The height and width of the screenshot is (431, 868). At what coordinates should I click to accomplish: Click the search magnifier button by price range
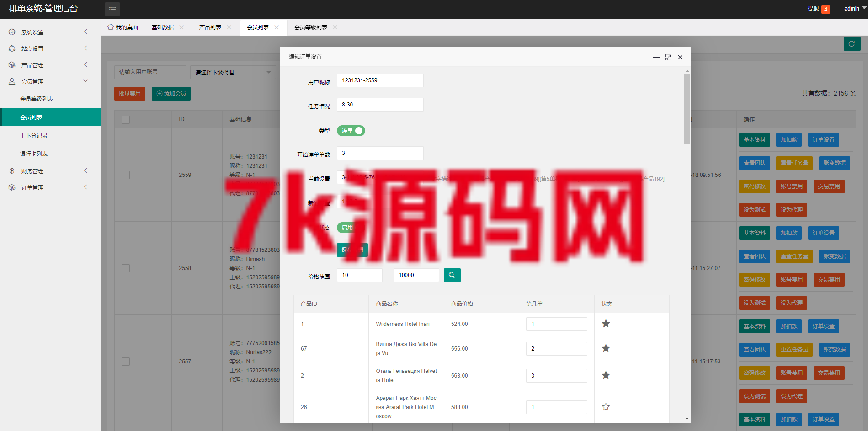pos(452,275)
